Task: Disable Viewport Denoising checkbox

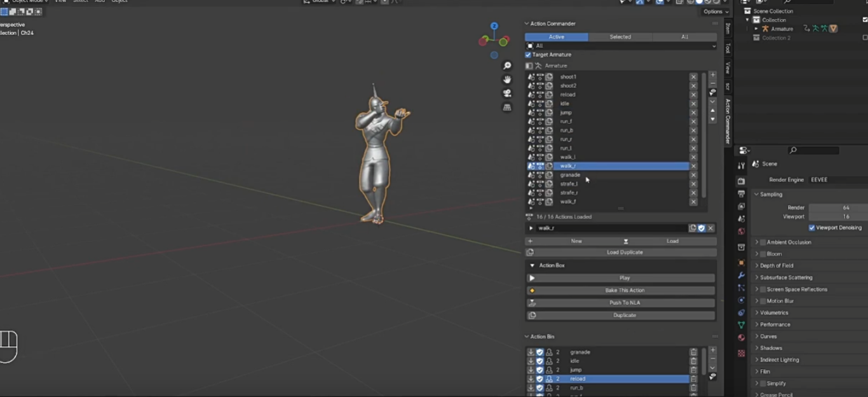Action: (812, 228)
